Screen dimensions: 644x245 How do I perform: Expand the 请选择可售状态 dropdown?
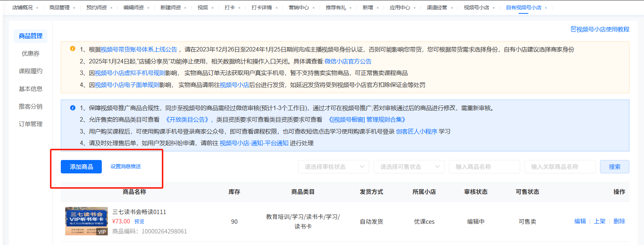[409, 167]
